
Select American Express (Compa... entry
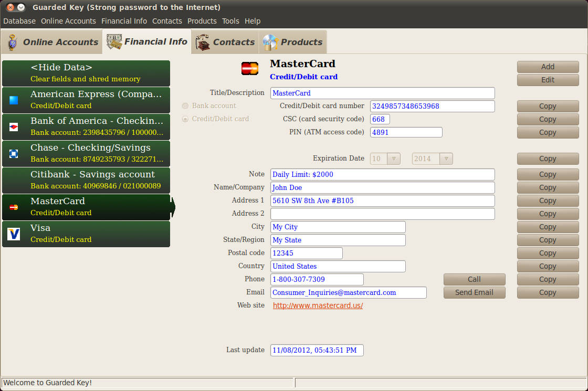tap(86, 100)
